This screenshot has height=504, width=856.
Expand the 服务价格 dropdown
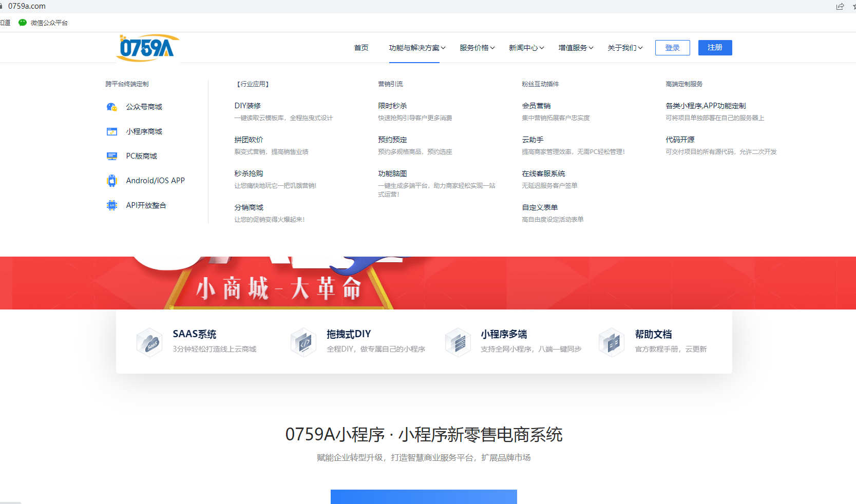477,47
